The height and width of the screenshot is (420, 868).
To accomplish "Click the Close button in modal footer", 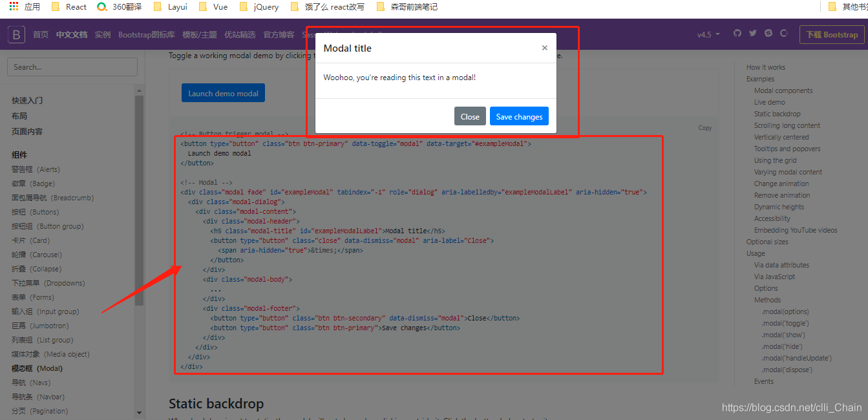I will tap(470, 116).
